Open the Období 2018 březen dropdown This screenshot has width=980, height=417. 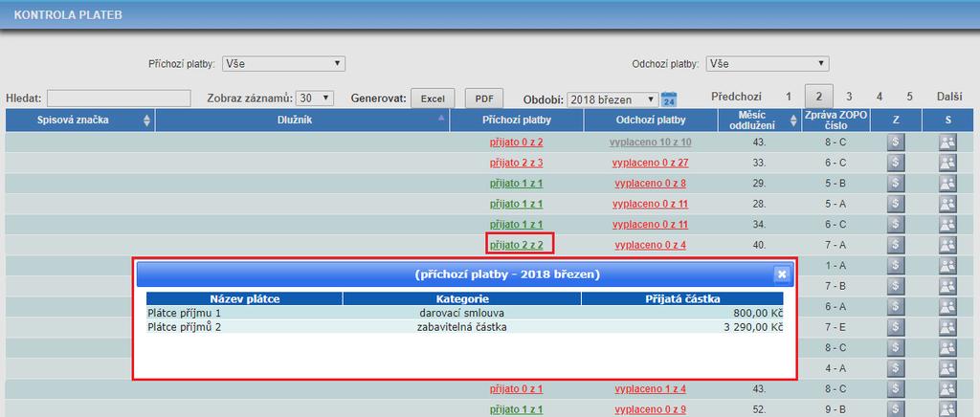612,99
